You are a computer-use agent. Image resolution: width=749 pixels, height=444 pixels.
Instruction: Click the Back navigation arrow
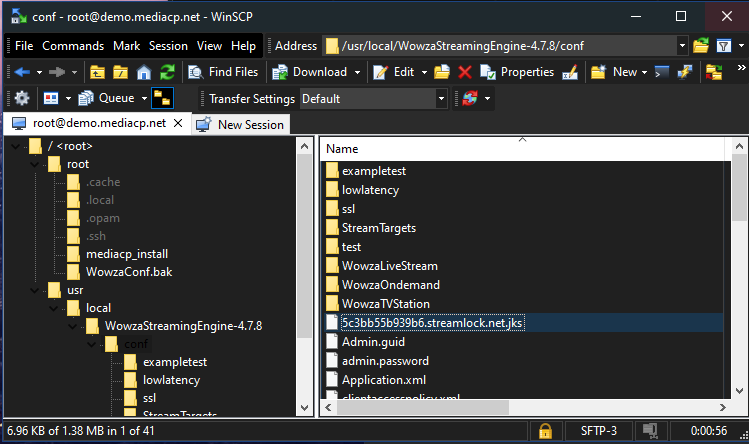[x=22, y=72]
